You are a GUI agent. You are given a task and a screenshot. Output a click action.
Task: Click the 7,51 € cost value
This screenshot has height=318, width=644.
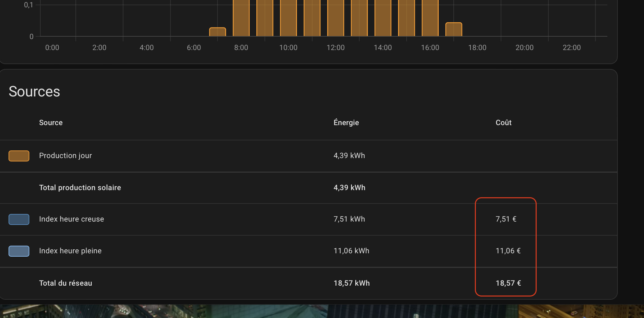coord(506,219)
